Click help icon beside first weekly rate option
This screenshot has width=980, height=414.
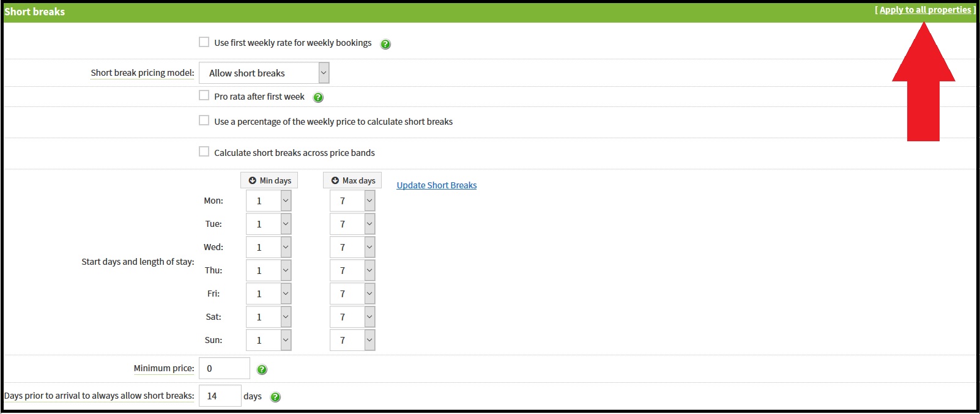tap(385, 44)
